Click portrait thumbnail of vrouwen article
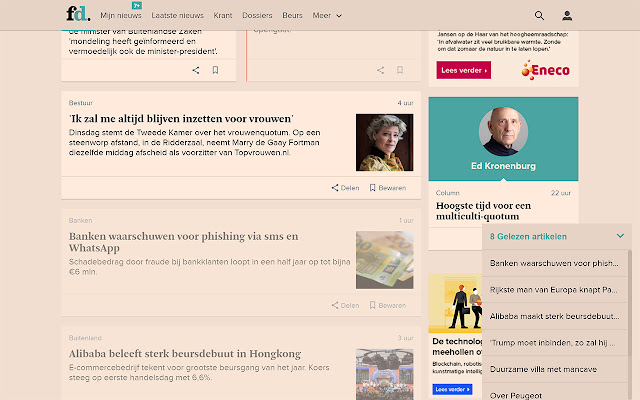 [x=384, y=142]
